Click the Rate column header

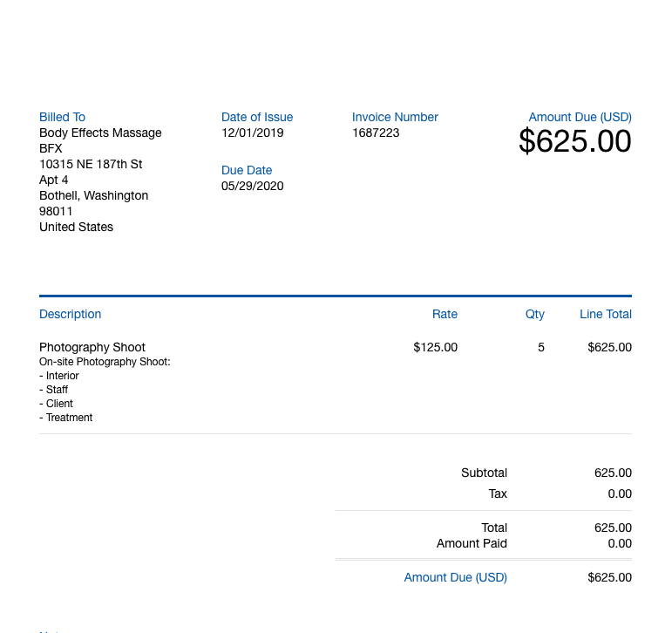pos(445,314)
